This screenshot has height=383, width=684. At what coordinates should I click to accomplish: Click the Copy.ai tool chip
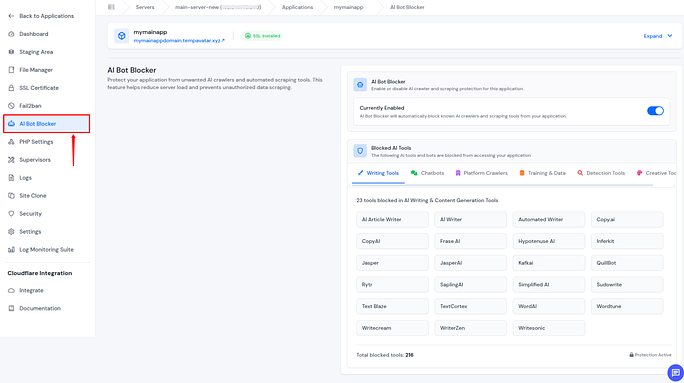point(627,219)
